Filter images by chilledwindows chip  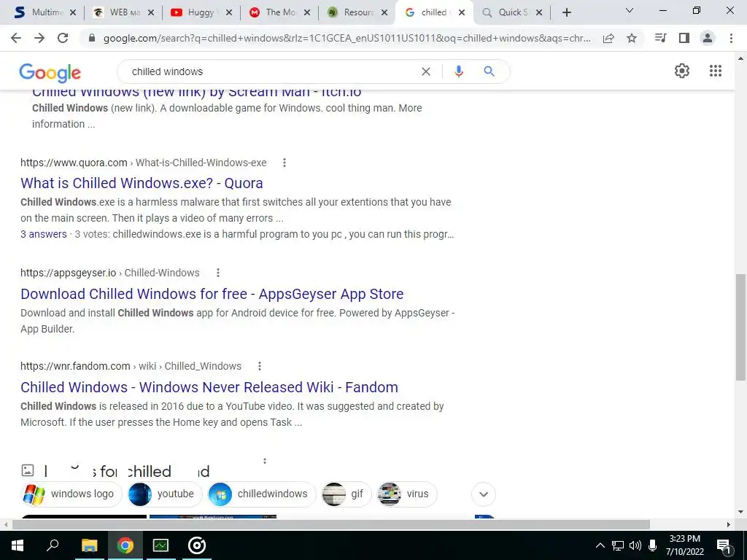[x=262, y=494]
